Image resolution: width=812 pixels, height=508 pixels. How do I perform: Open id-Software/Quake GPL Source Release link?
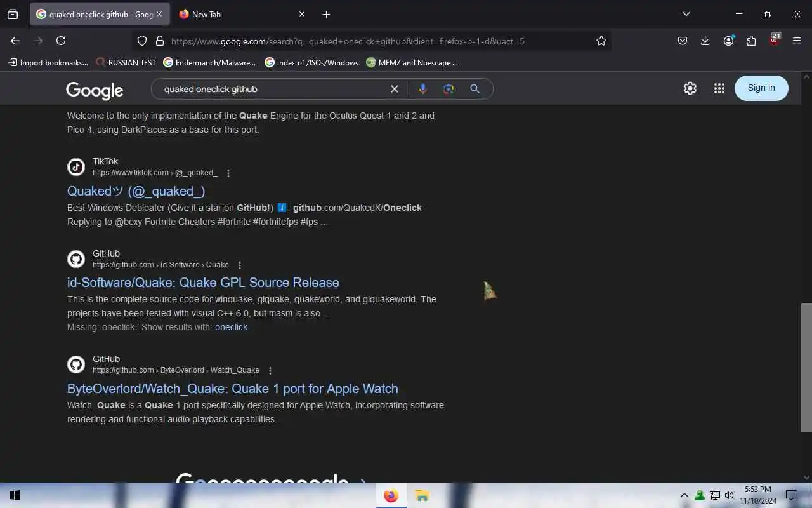(203, 283)
